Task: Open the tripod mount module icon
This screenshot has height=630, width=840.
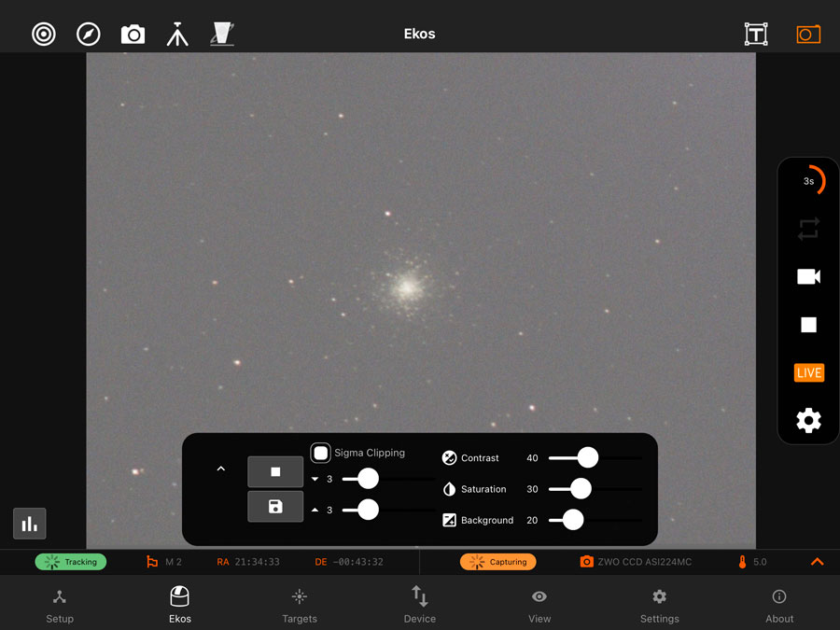Action: click(177, 35)
